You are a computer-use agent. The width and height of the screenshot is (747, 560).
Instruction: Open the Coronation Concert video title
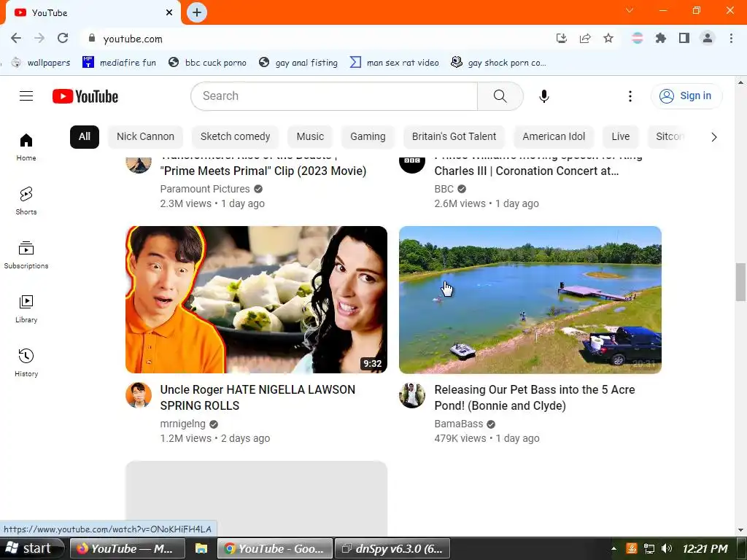[x=538, y=167]
